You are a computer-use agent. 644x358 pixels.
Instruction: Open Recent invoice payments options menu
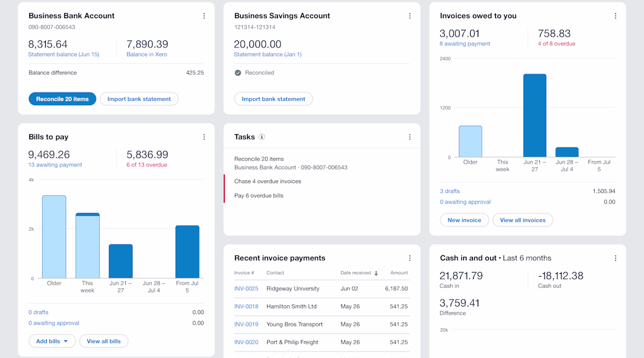410,258
